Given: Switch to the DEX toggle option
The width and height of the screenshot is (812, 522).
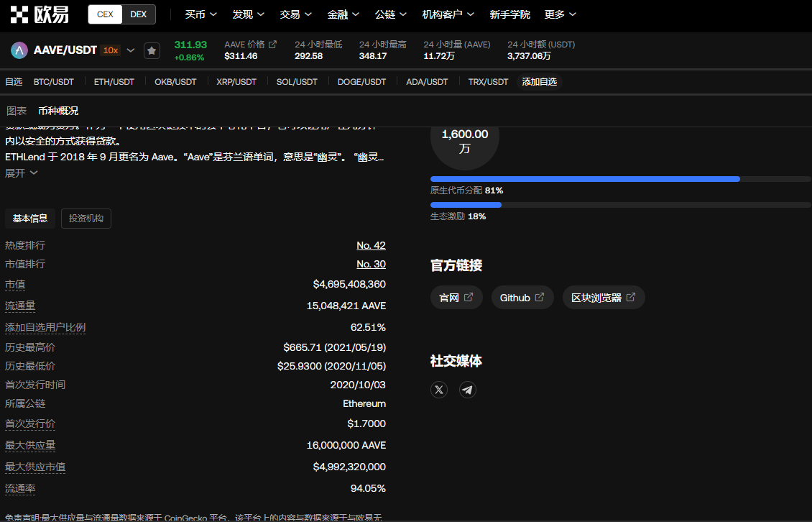Looking at the screenshot, I should (139, 14).
